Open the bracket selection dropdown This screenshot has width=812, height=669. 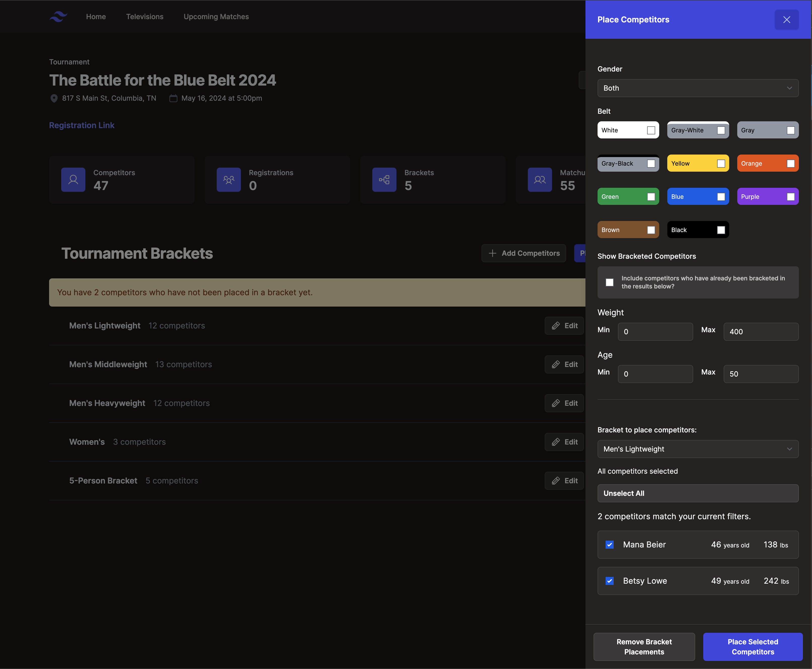click(x=697, y=449)
